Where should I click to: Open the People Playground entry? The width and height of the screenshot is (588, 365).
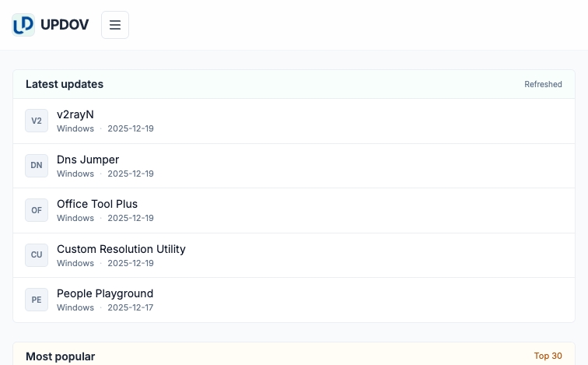[294, 300]
